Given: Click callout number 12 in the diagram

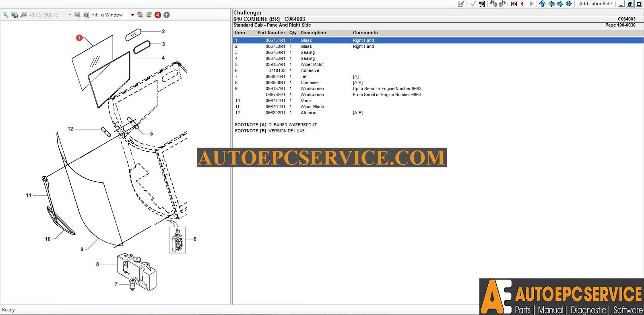Looking at the screenshot, I should click(x=70, y=129).
